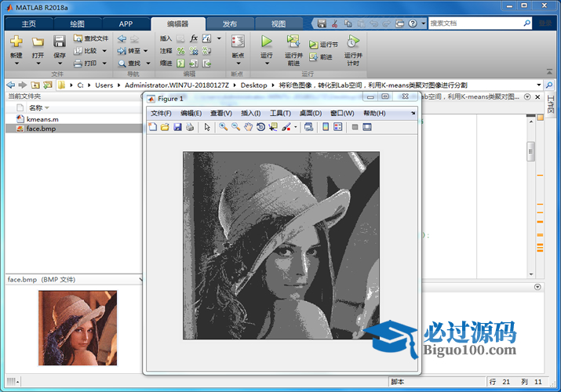Click the Print Figure icon in Figure 1
561x392 pixels.
(x=190, y=127)
